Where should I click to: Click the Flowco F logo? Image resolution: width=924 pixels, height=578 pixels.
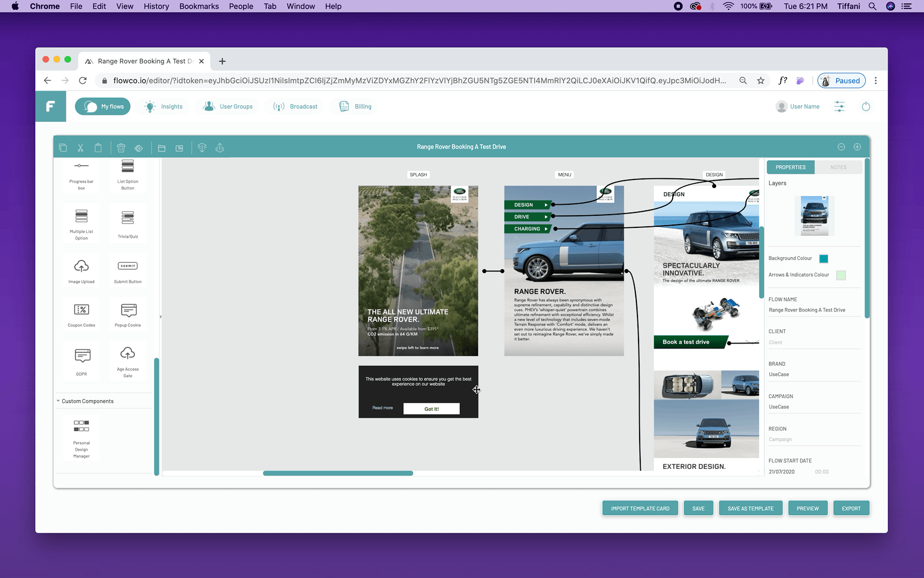pos(51,106)
